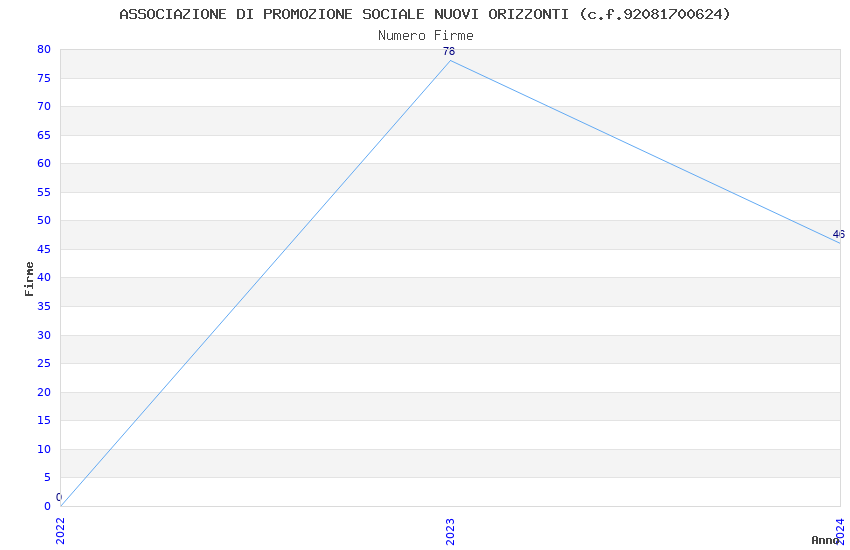This screenshot has height=550, width=850.
Task: Click the 2024 x-axis label
Action: click(840, 531)
